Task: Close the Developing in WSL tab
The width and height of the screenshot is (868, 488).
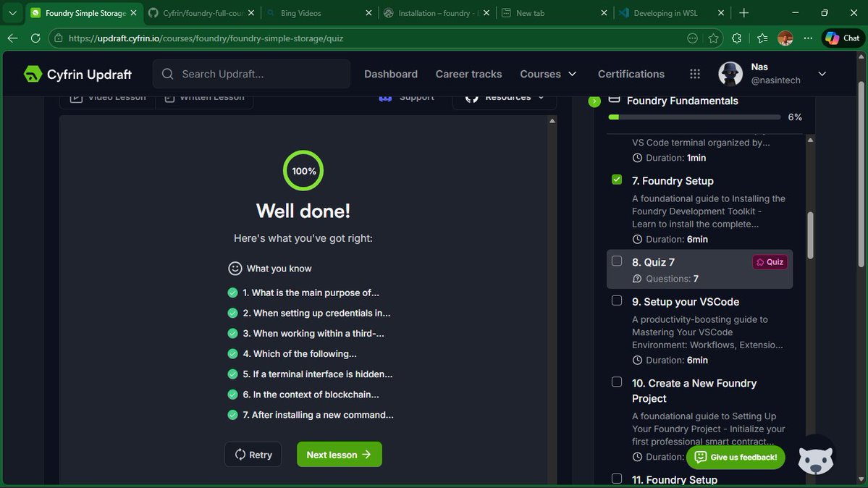Action: (721, 13)
